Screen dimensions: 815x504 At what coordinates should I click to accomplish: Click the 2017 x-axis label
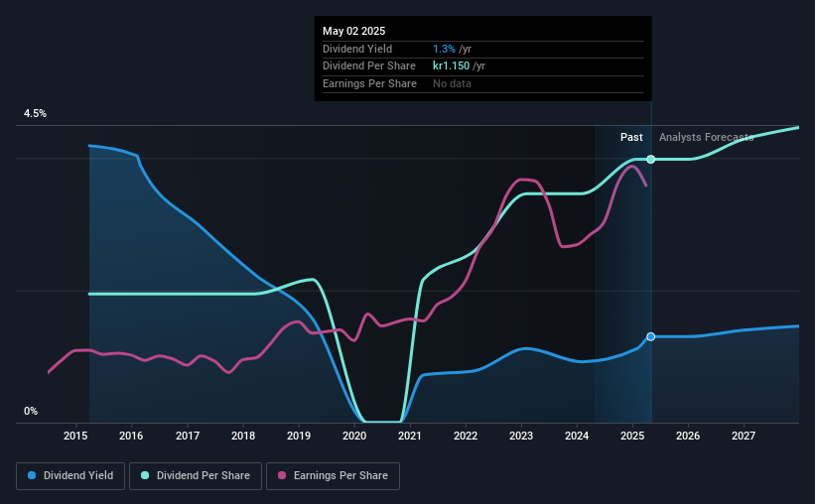click(x=187, y=436)
